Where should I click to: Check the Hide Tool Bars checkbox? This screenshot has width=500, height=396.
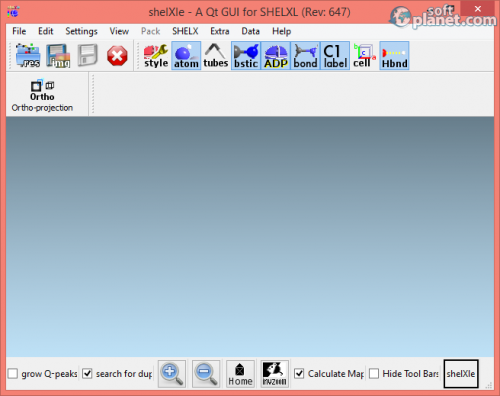(x=374, y=373)
